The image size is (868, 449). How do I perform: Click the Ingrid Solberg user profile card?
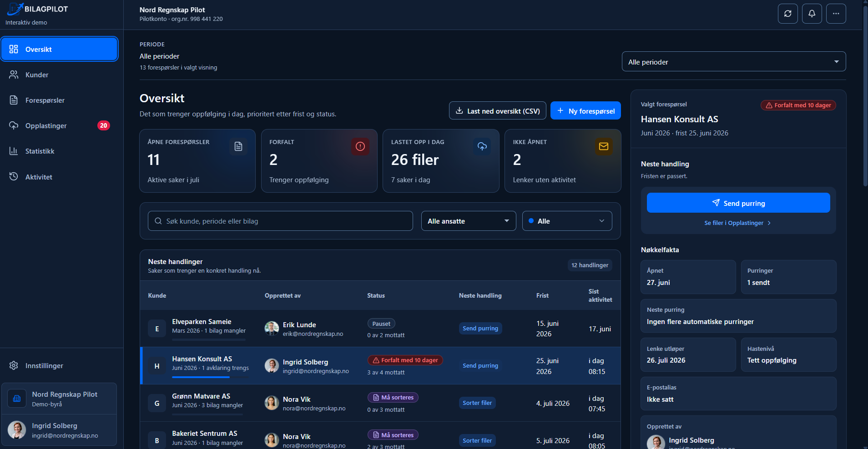(x=59, y=430)
